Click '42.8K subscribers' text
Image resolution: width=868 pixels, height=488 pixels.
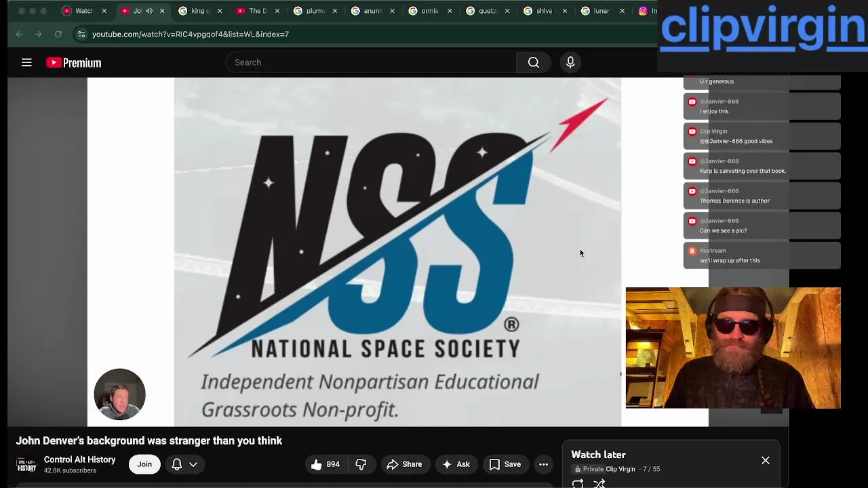pyautogui.click(x=70, y=470)
